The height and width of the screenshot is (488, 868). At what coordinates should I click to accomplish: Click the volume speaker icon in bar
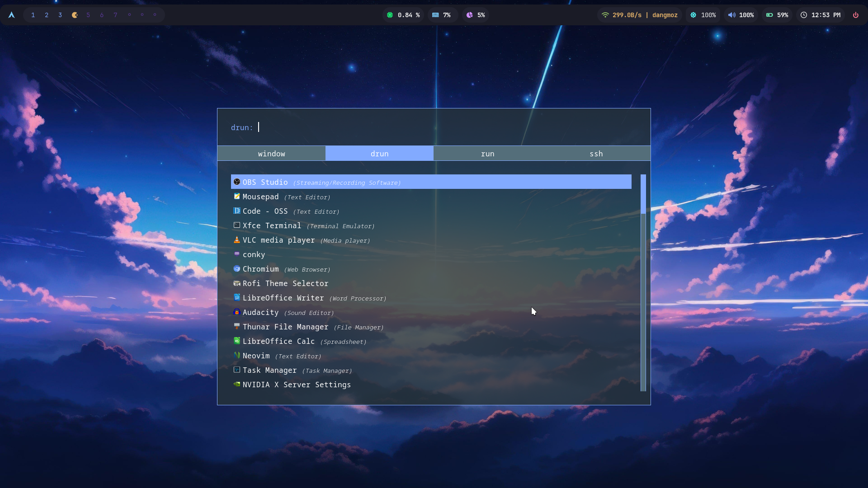[731, 15]
